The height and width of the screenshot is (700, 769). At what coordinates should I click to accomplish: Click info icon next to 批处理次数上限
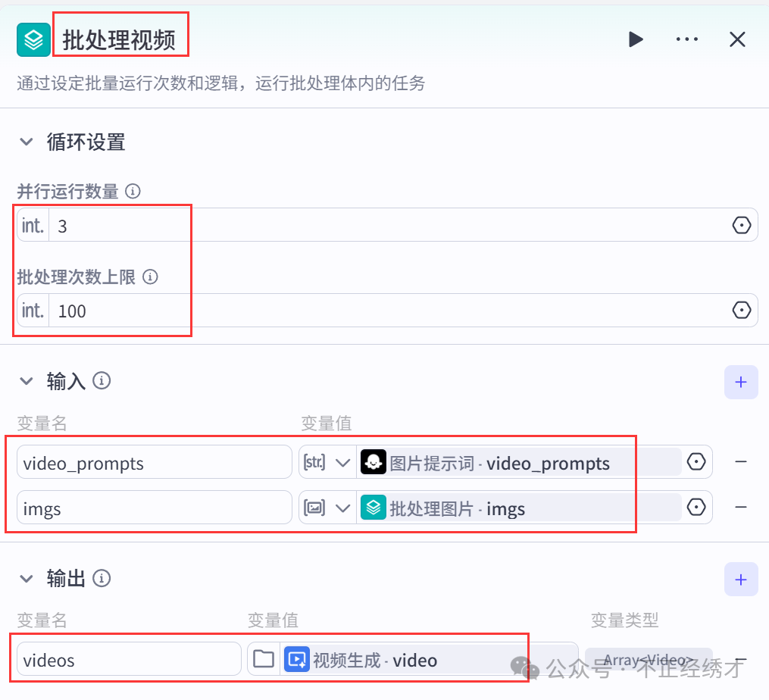150,277
